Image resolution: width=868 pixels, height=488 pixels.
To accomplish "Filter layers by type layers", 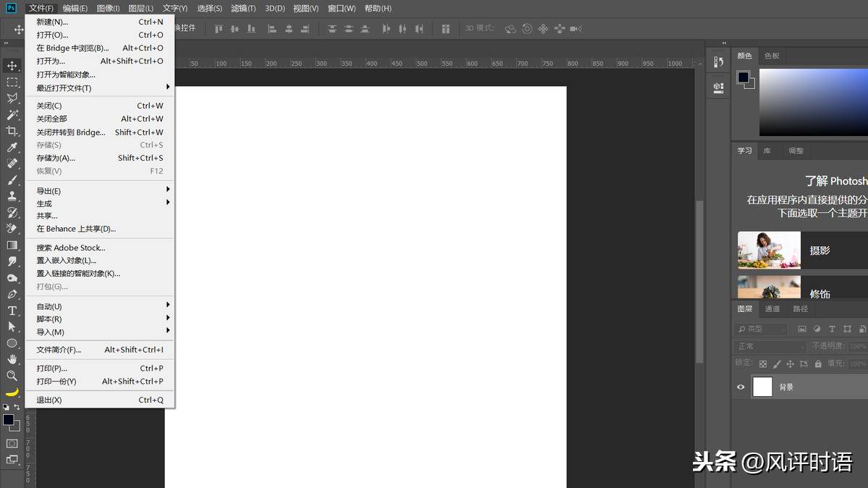I will click(x=832, y=329).
